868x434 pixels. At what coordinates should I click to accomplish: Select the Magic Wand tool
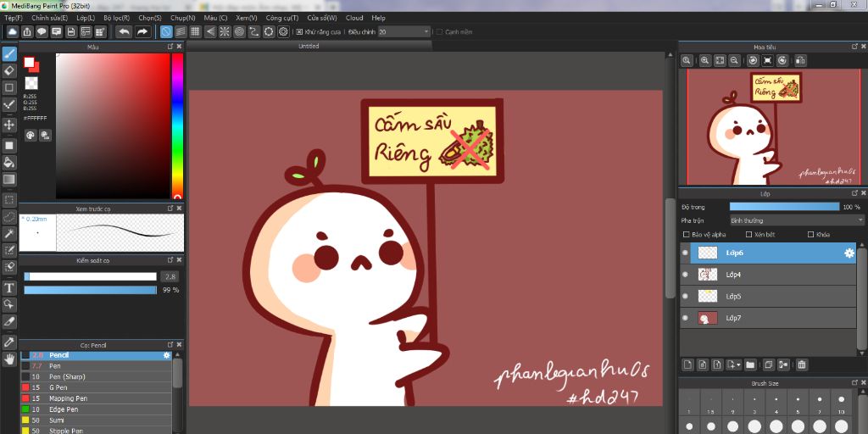coord(9,234)
